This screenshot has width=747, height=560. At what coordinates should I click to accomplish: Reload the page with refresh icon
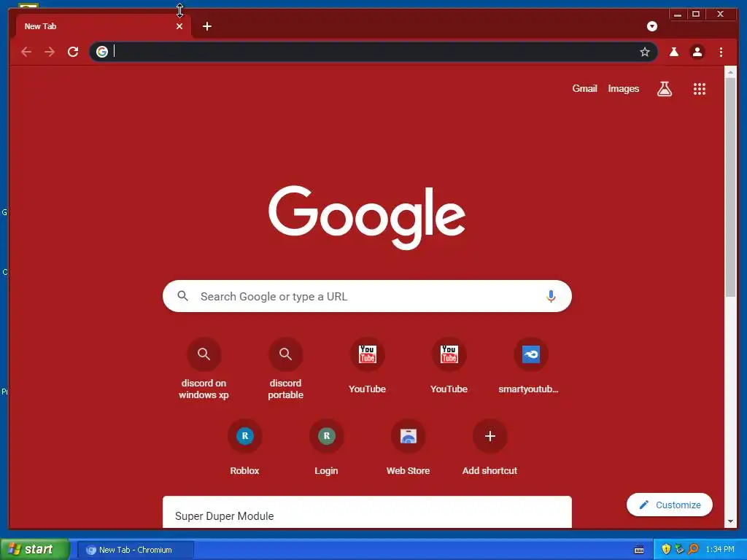[x=73, y=52]
